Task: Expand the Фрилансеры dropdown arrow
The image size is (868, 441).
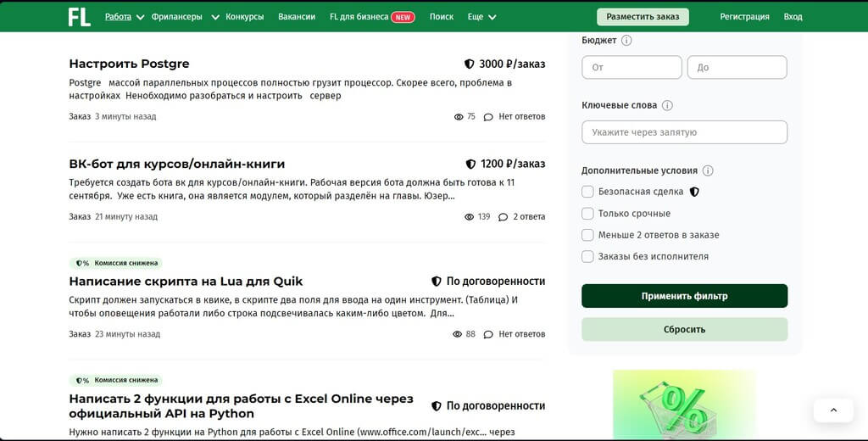Action: click(214, 17)
